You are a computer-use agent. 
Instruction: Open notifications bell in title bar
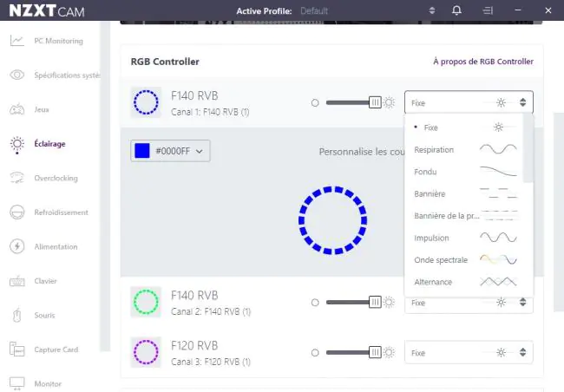click(x=456, y=10)
